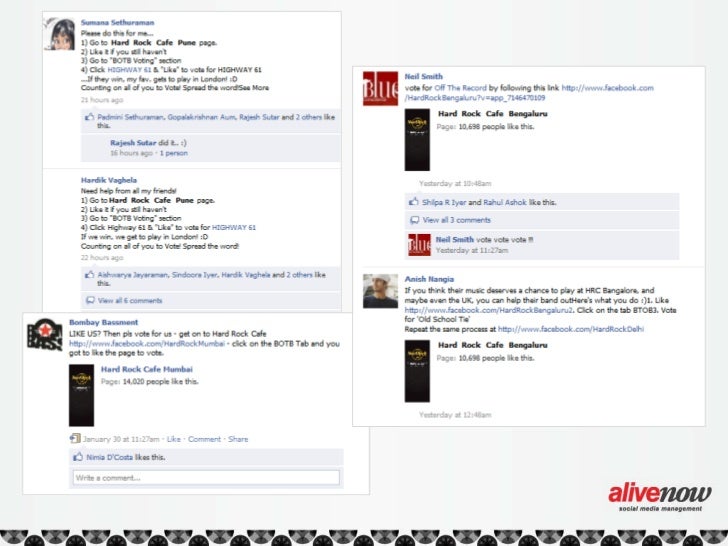
Task: Expand View all 3 comments
Action: pyautogui.click(x=456, y=220)
